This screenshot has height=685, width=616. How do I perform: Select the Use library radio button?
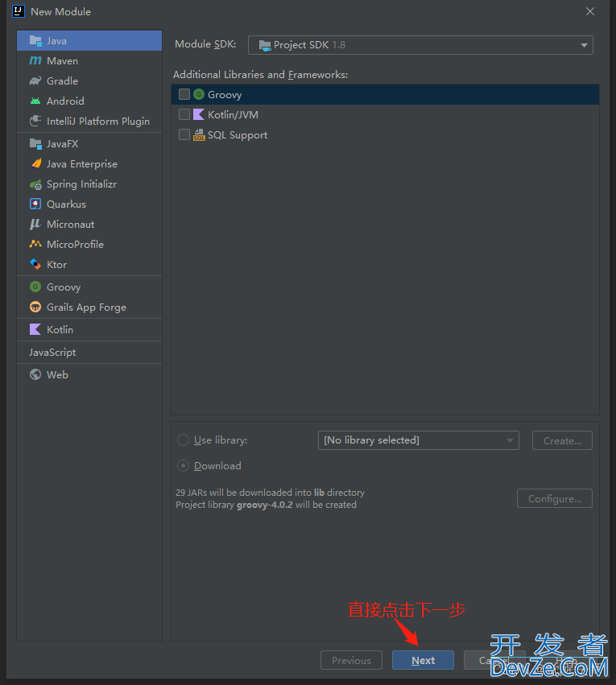[183, 440]
